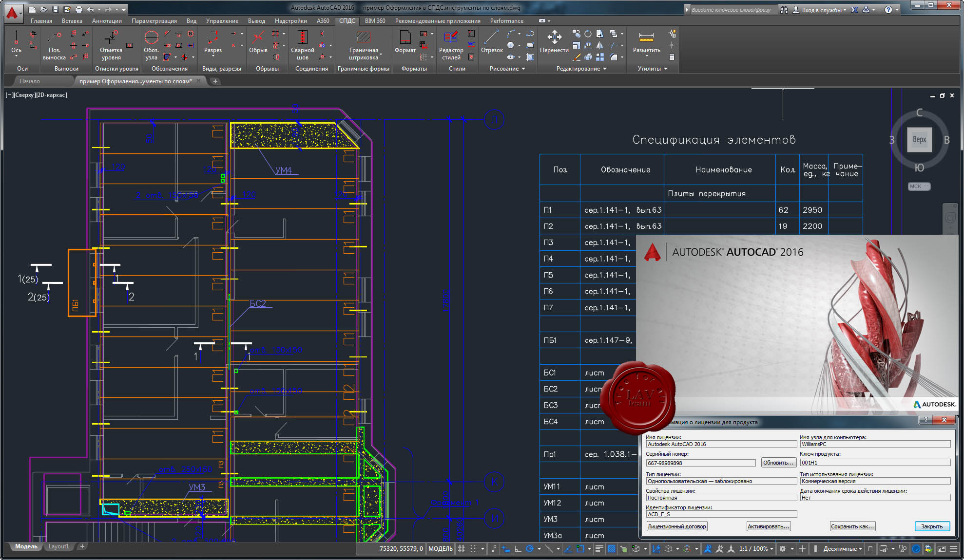Select the Обрыв break tool
This screenshot has height=560, width=964.
pos(258,42)
